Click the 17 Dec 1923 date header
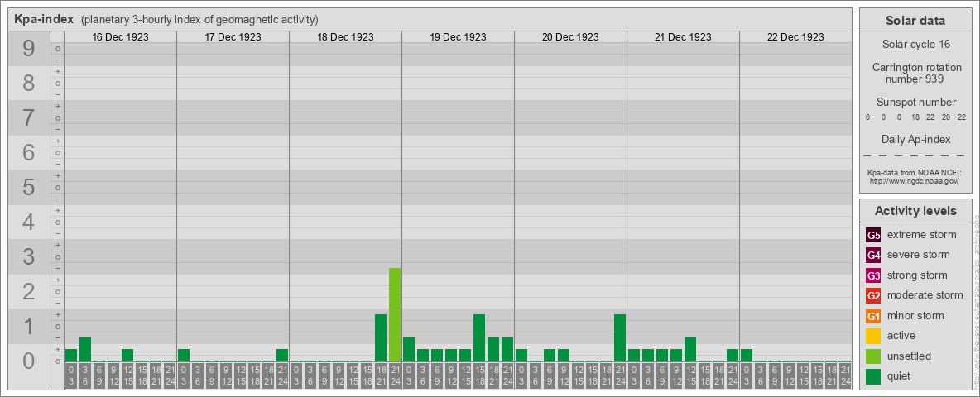Image resolution: width=980 pixels, height=397 pixels. click(x=233, y=37)
